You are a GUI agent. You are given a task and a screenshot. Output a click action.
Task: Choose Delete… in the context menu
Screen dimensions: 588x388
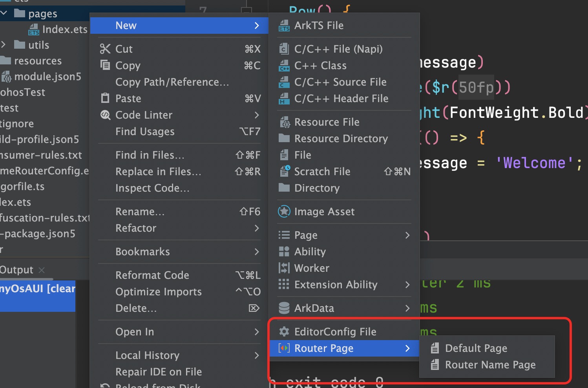pos(179,308)
